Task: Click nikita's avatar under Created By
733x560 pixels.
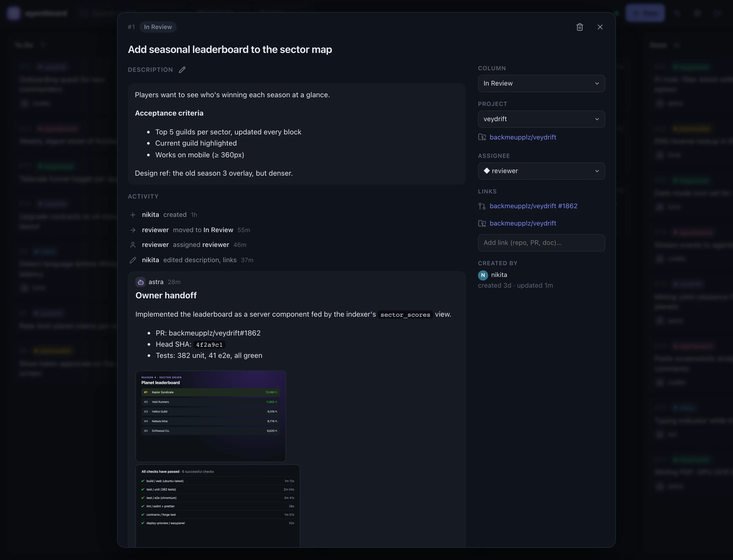Action: coord(483,275)
